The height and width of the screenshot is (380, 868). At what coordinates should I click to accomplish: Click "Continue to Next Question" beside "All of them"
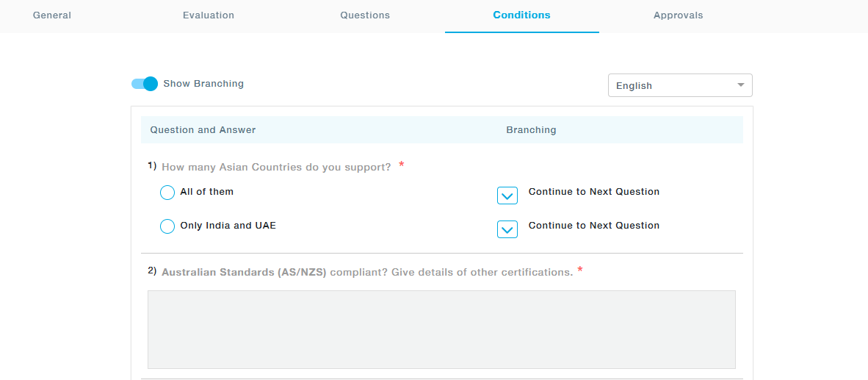594,192
